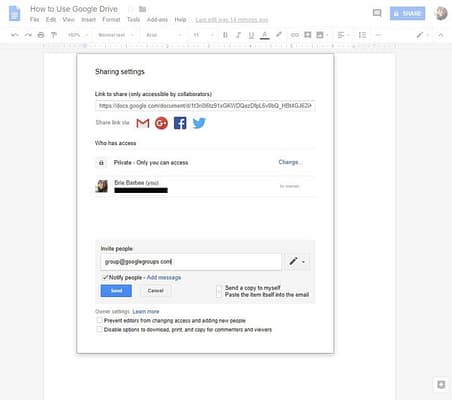452x400 pixels.
Task: Open the Help menu
Action: [x=180, y=20]
